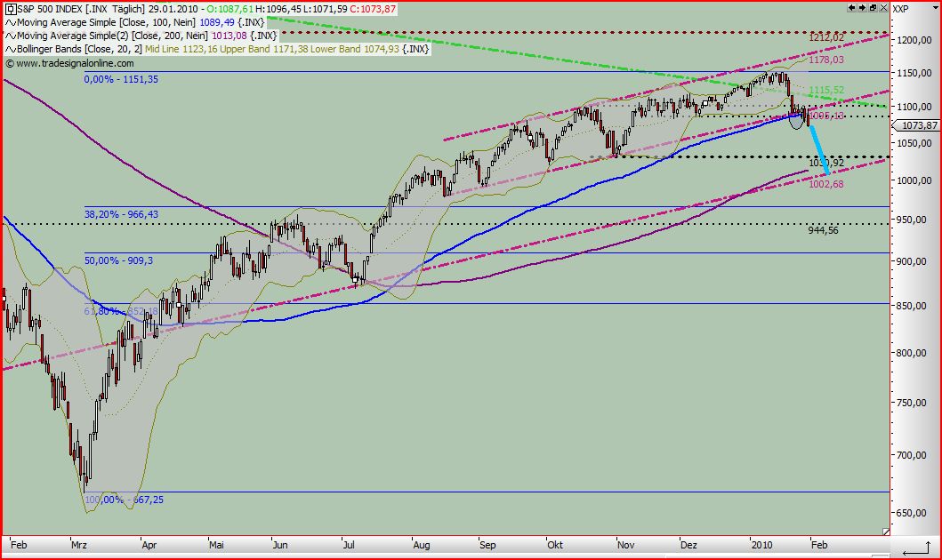The image size is (942, 560).
Task: Select the back navigation arrow in the toolbar
Action: point(851,7)
